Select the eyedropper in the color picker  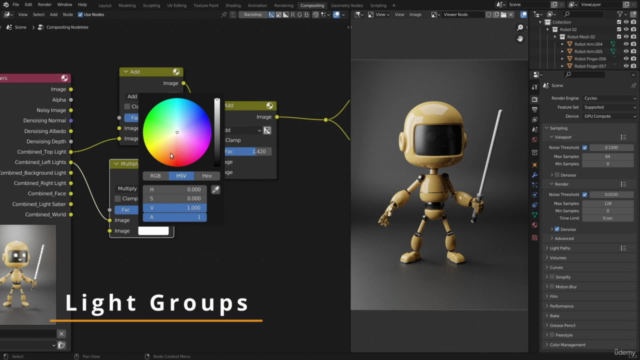pyautogui.click(x=216, y=190)
